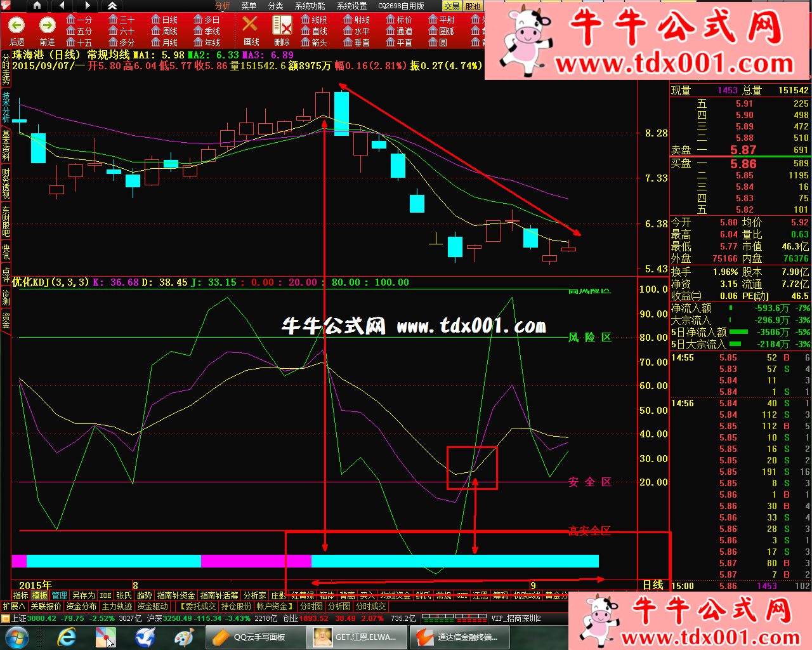Select the 模板 tab below the chart
The height and width of the screenshot is (650, 812).
tap(40, 595)
